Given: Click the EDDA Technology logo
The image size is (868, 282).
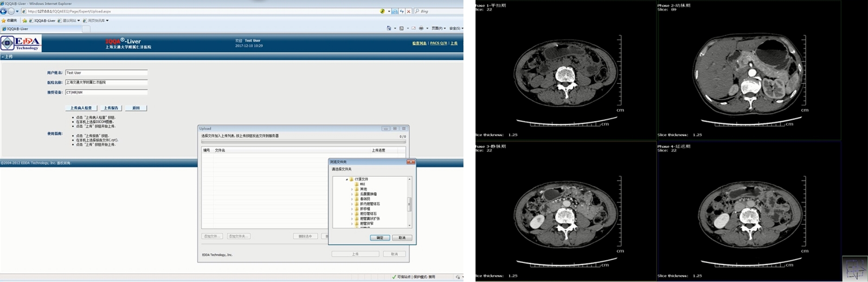Looking at the screenshot, I should tap(21, 43).
